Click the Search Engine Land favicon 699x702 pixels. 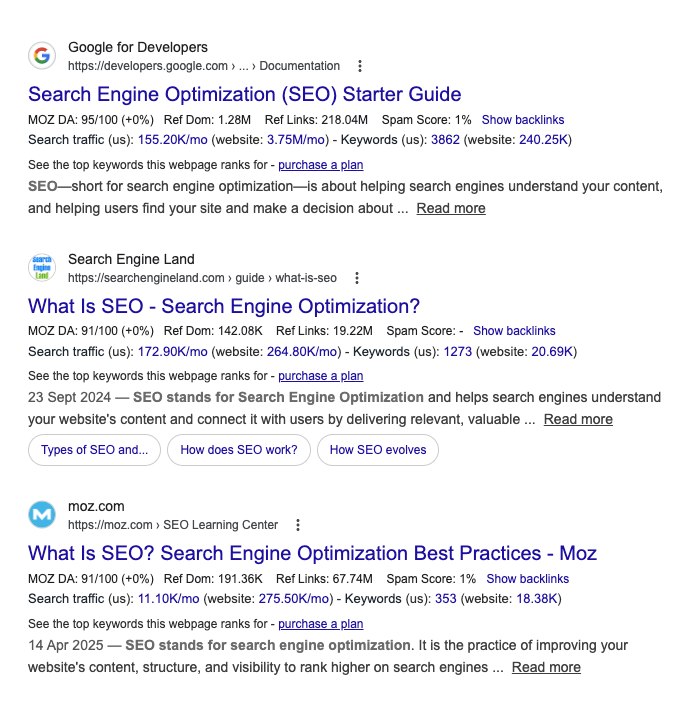[41, 268]
